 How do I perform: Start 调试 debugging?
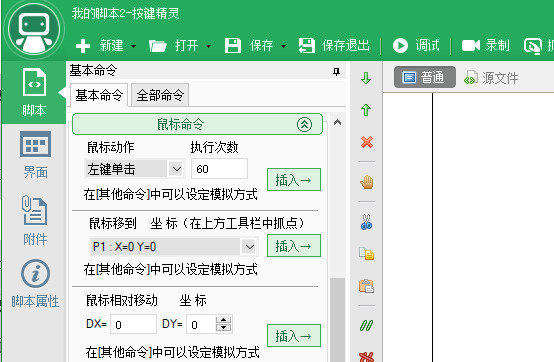(x=416, y=46)
